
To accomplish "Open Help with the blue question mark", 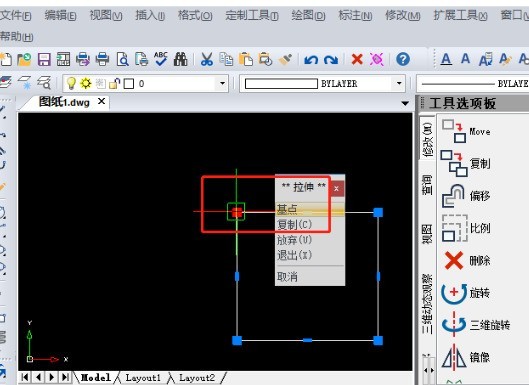I will pos(403,59).
